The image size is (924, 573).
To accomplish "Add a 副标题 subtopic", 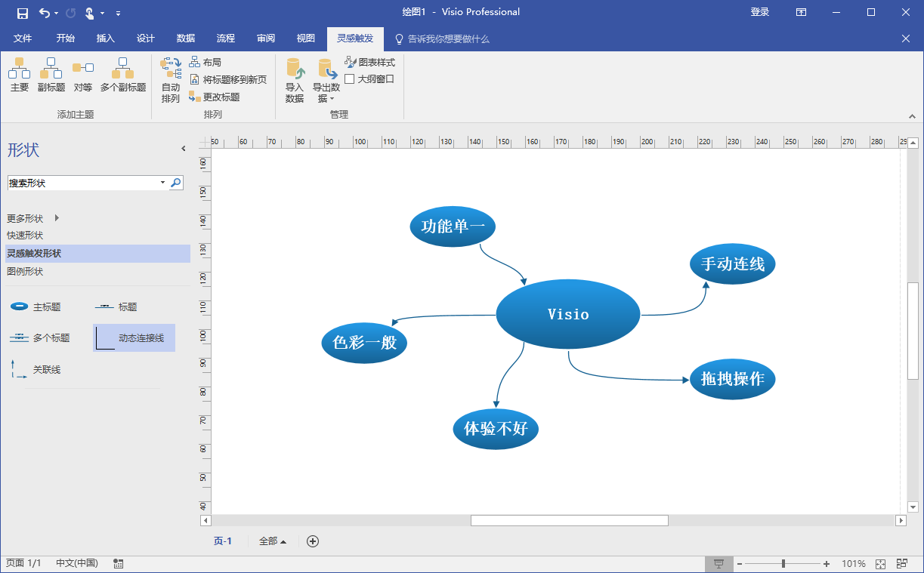I will [x=51, y=75].
